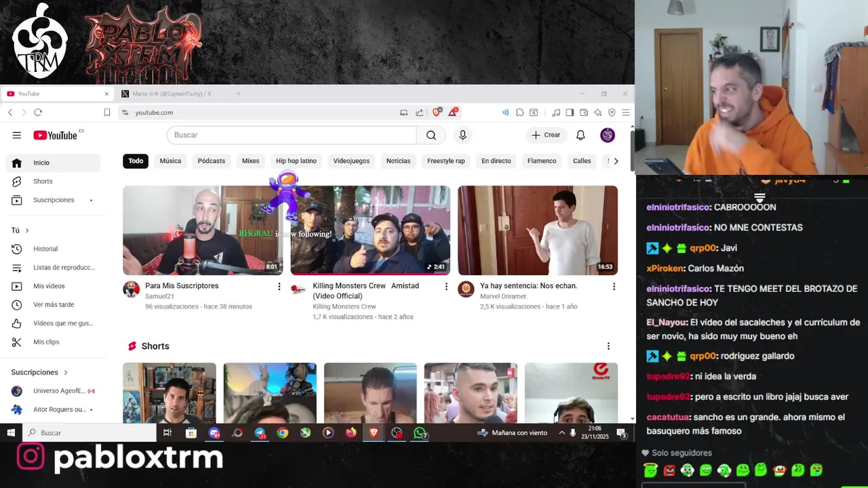
Task: Open WhatsApp from the taskbar
Action: pos(420,432)
